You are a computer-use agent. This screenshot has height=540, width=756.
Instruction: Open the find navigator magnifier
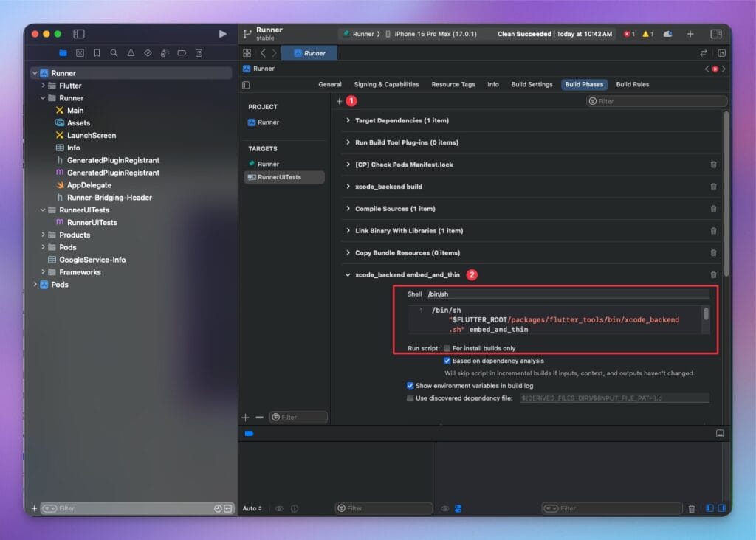point(114,53)
